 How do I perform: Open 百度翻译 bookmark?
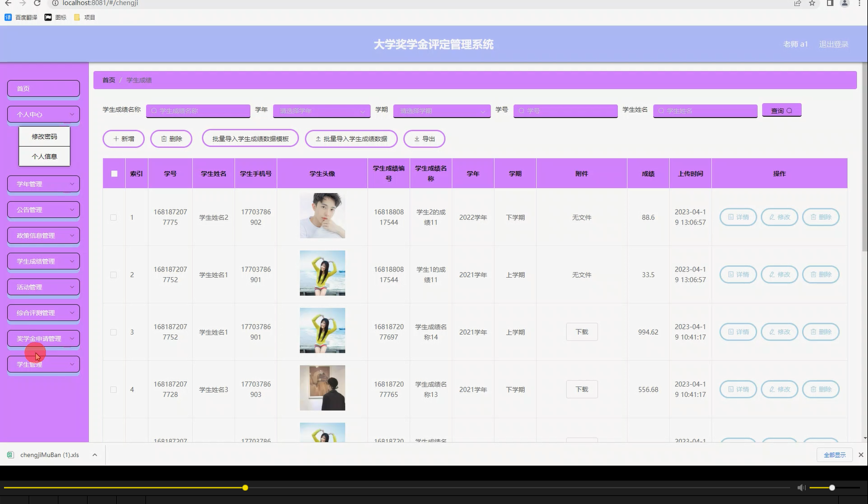21,17
